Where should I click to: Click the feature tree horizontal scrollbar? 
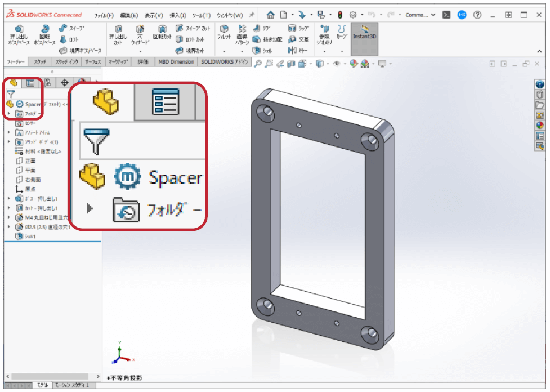coord(50,376)
